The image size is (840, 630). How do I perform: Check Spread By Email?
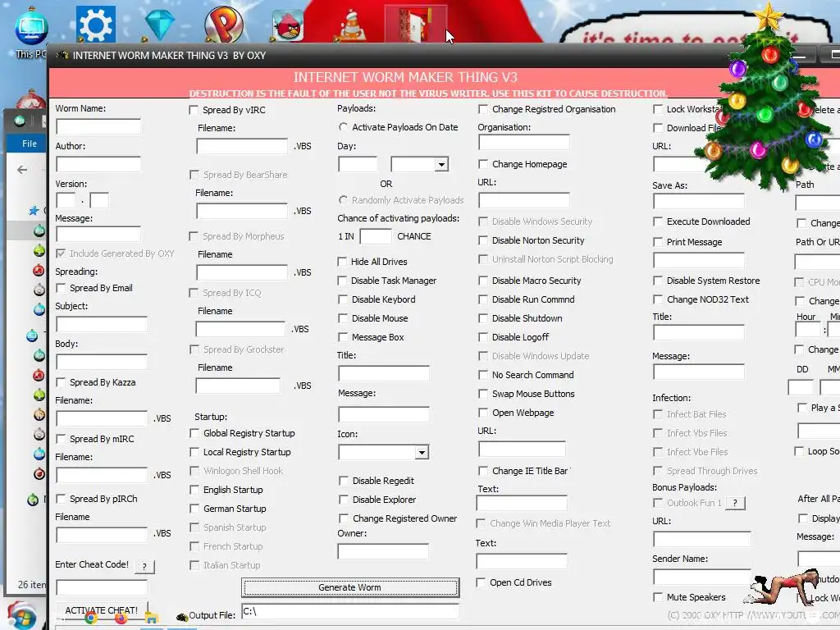click(x=61, y=288)
